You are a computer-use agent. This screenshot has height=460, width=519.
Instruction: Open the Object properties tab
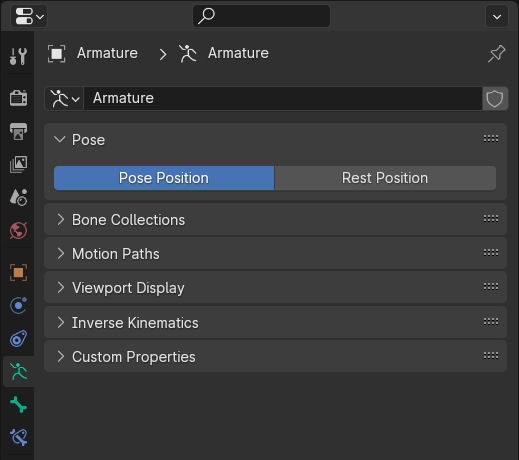pyautogui.click(x=18, y=272)
